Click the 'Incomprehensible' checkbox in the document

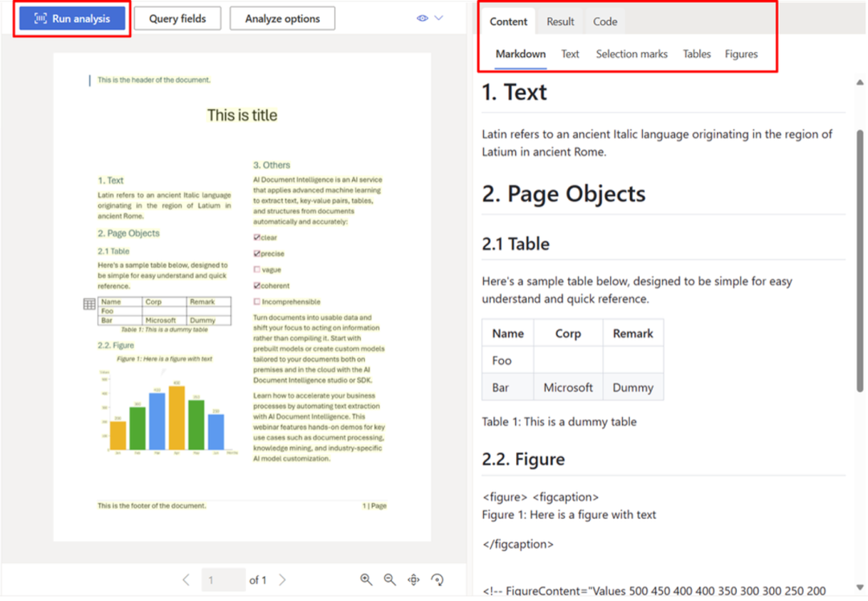257,301
